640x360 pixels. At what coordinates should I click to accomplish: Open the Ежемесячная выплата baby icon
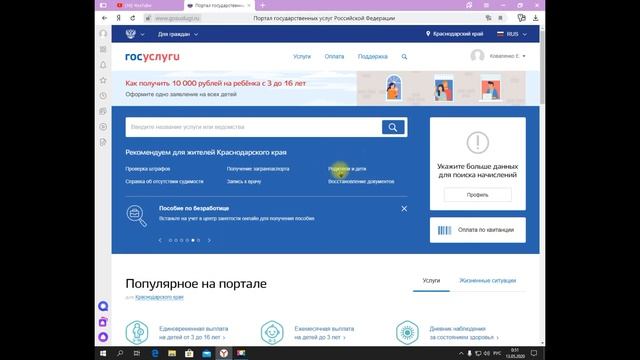[x=272, y=332]
